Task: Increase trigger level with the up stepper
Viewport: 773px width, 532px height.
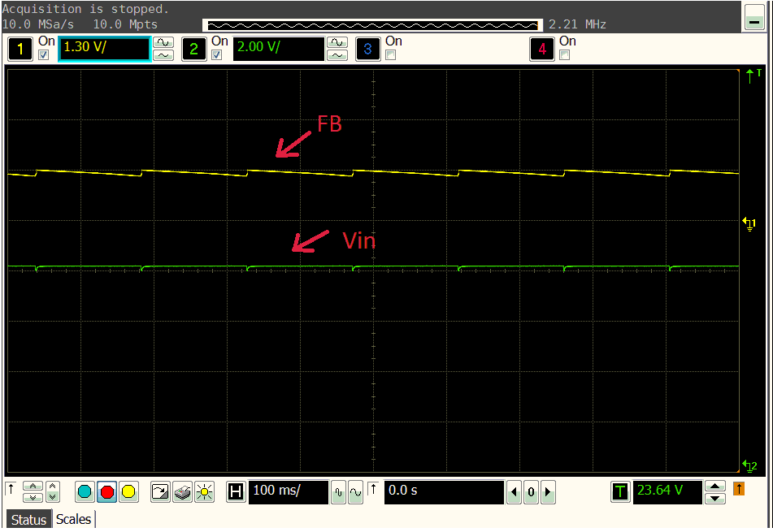Action: click(714, 487)
